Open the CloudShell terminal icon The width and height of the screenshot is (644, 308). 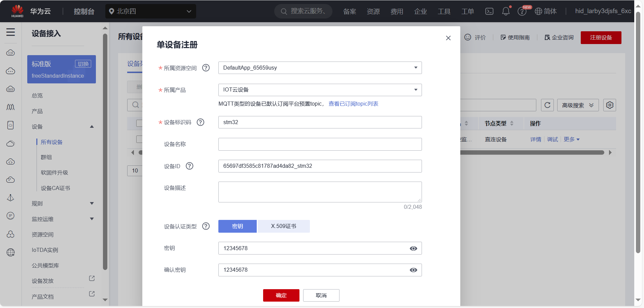pyautogui.click(x=489, y=11)
